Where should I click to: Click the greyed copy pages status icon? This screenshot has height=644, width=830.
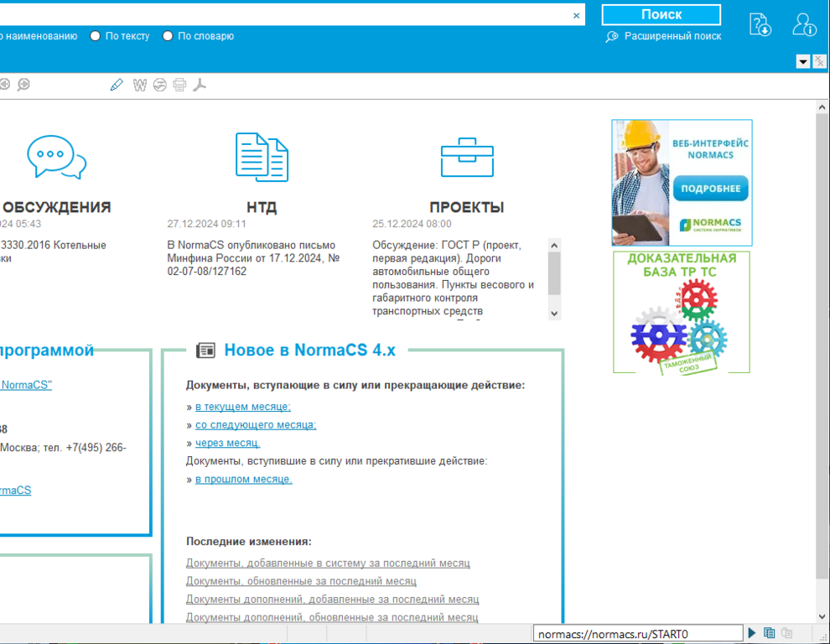click(787, 633)
